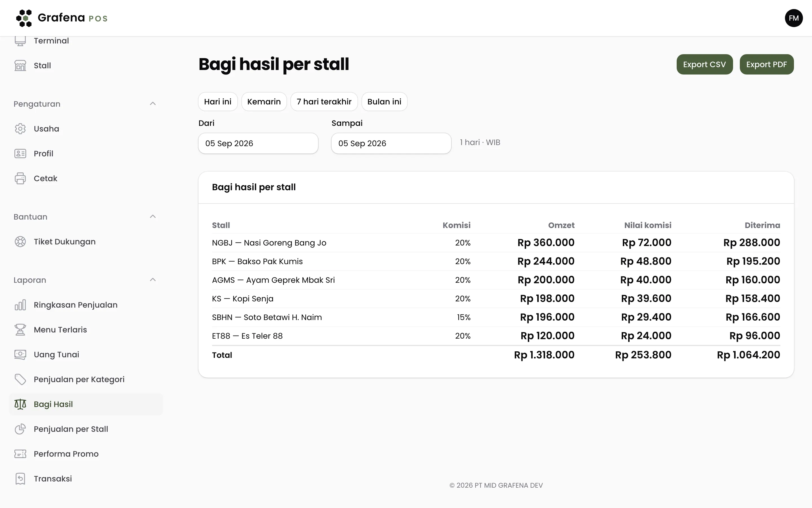This screenshot has width=812, height=508.
Task: Click the Bagi Hasil scales icon
Action: tap(20, 404)
